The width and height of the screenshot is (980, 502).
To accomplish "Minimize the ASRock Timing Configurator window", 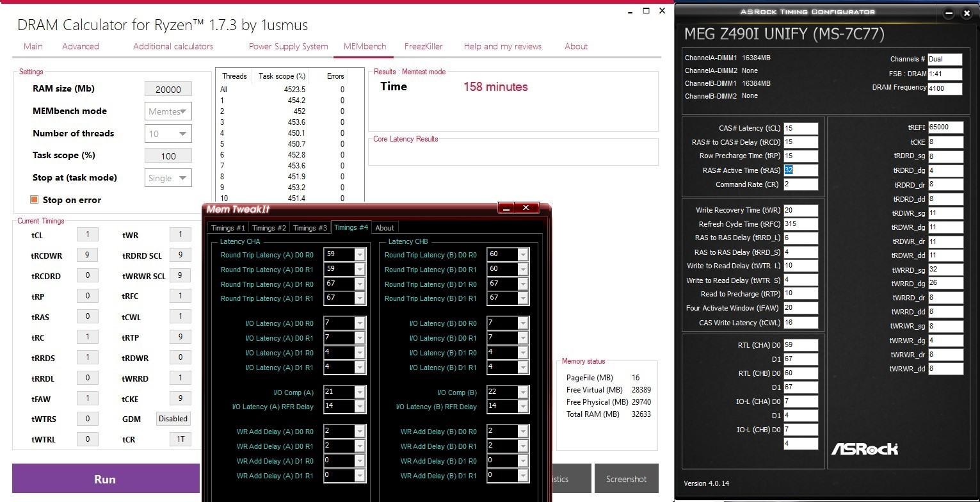I will tap(949, 13).
